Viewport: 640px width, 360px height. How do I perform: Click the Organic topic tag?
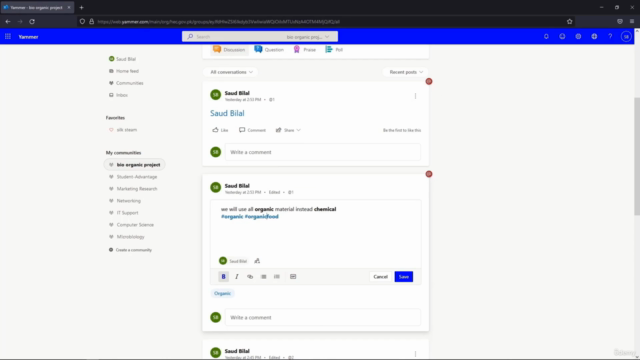(x=222, y=293)
